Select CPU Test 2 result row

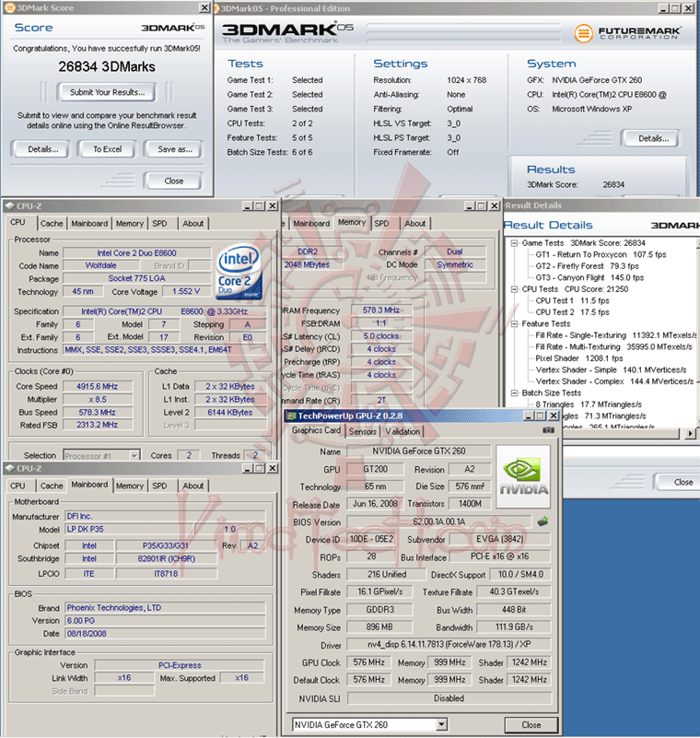click(x=572, y=312)
